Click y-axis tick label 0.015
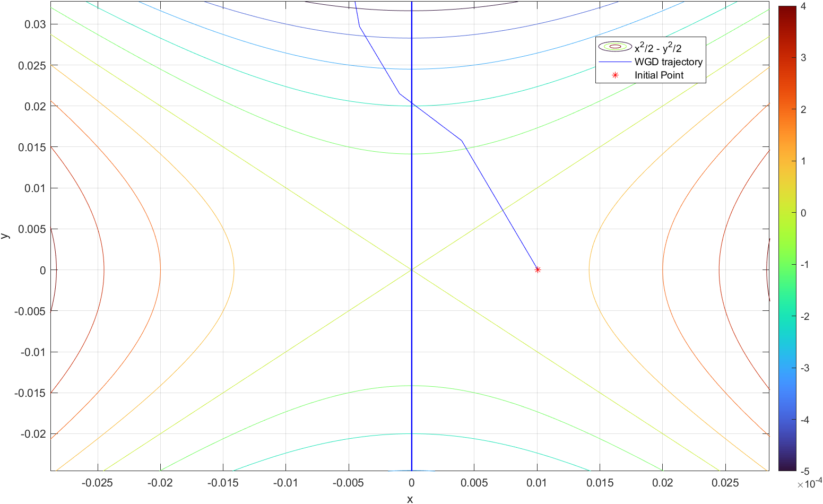The width and height of the screenshot is (823, 504). (x=33, y=147)
